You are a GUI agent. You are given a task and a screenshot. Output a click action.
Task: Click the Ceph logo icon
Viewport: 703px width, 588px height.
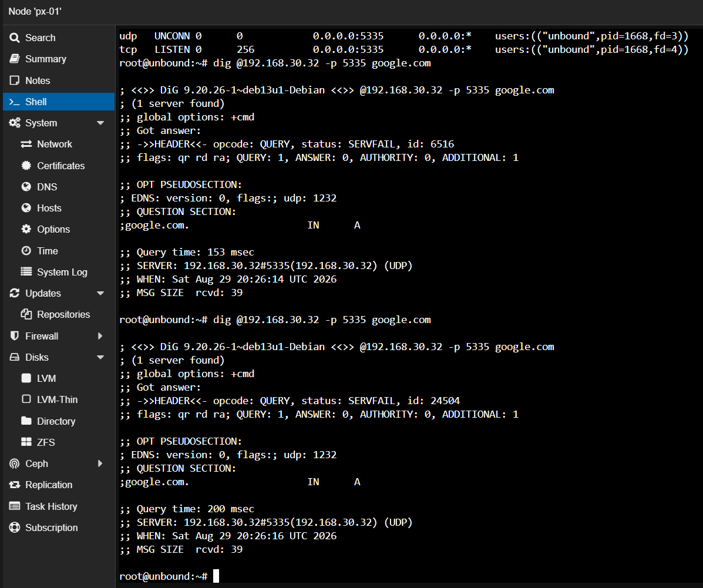(14, 463)
